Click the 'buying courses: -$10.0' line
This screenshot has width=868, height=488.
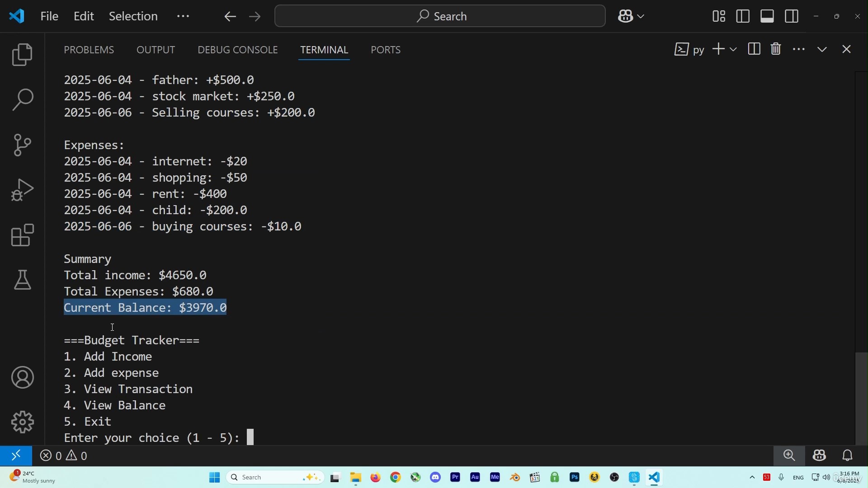click(183, 226)
